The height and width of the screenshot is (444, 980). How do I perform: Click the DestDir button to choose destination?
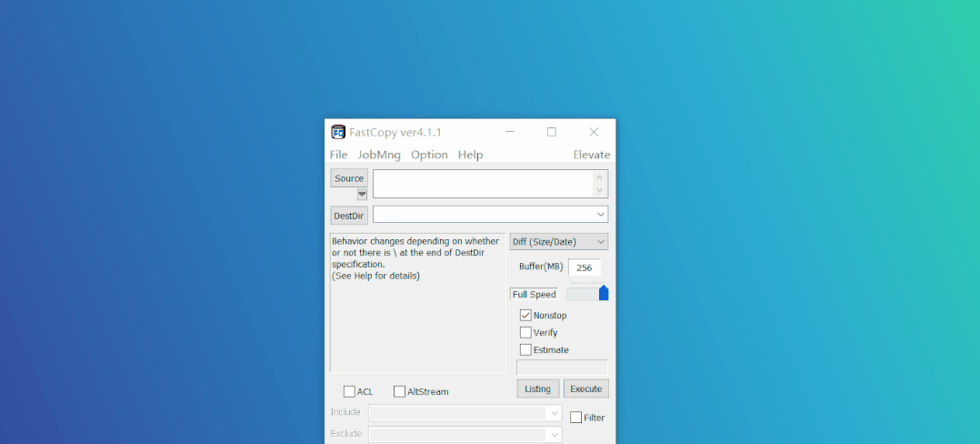pos(349,216)
